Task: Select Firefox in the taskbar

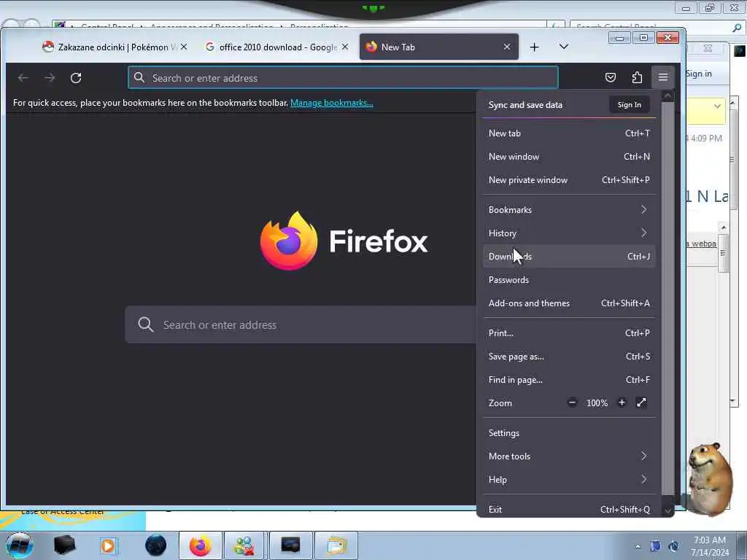Action: (x=200, y=545)
